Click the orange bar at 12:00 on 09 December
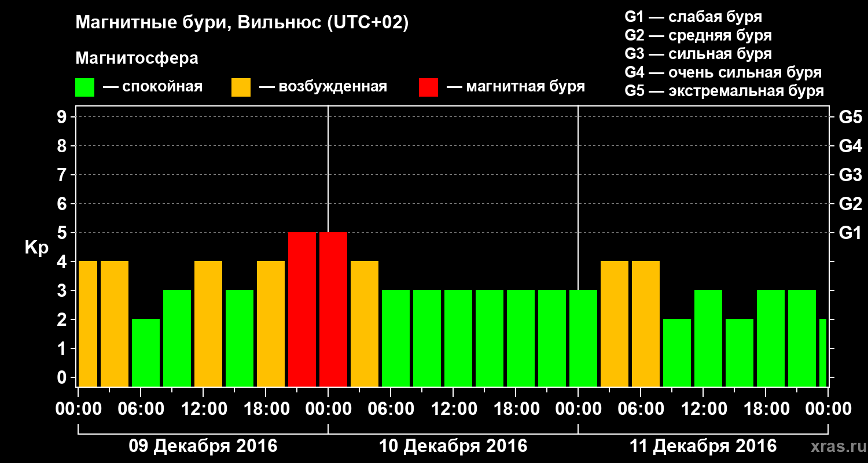The height and width of the screenshot is (463, 868). pos(208,324)
